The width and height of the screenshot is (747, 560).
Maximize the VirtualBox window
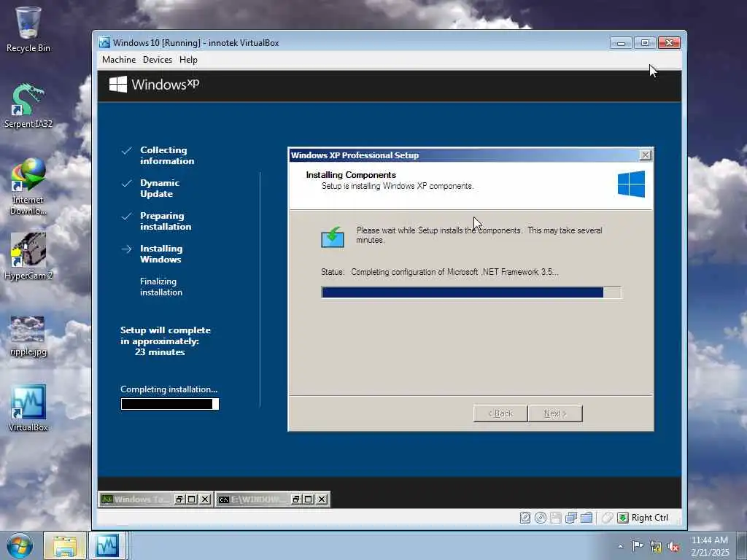(x=645, y=43)
